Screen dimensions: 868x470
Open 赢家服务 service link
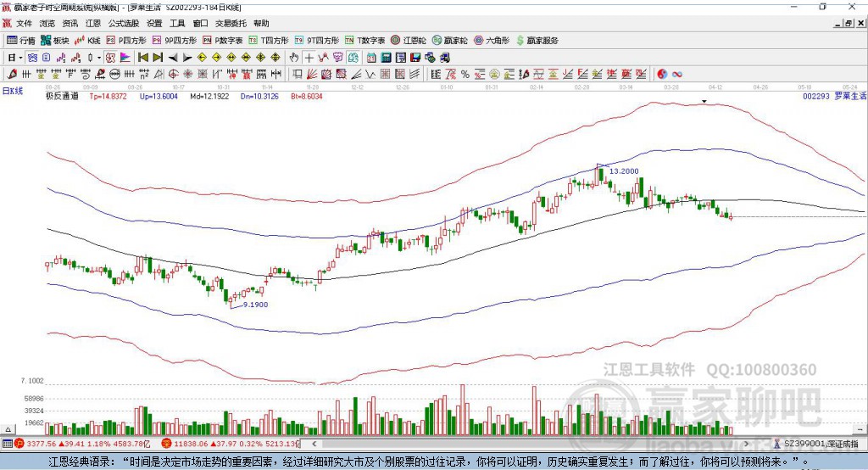(537, 41)
